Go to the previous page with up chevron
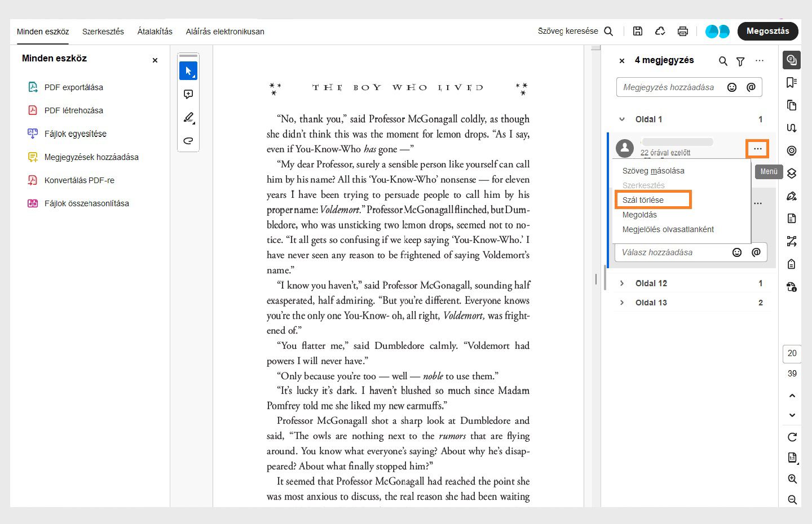Screen dimensions: 812x524 pos(792,396)
